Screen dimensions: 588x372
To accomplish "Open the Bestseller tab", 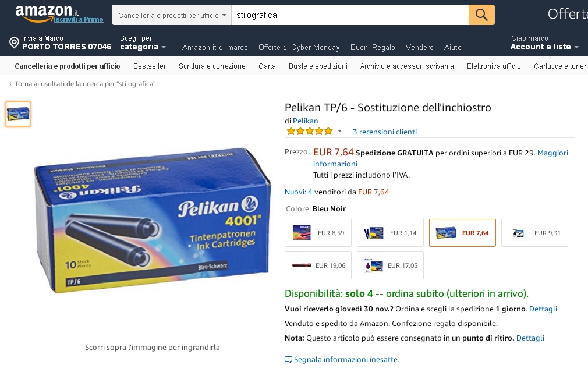I will [150, 66].
